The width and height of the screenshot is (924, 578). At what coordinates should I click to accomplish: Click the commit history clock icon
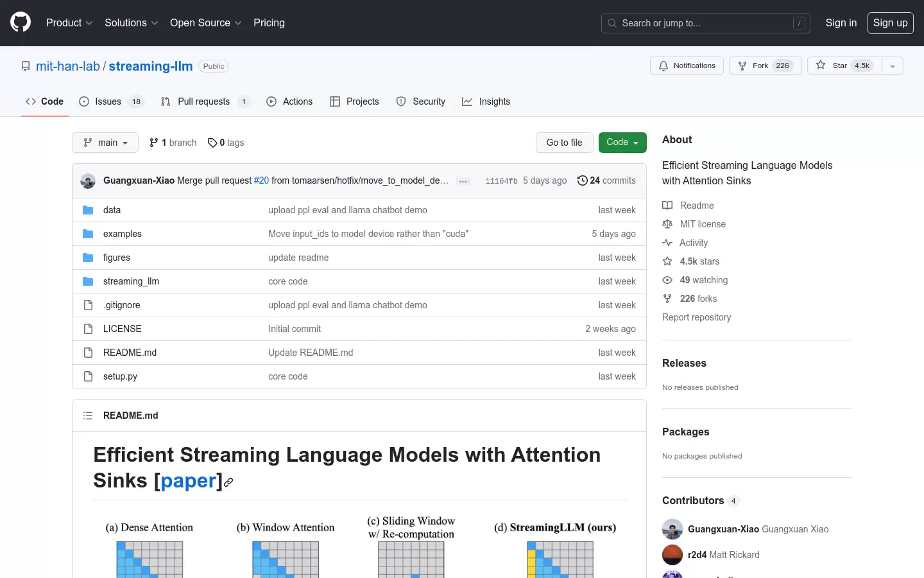pyautogui.click(x=582, y=180)
